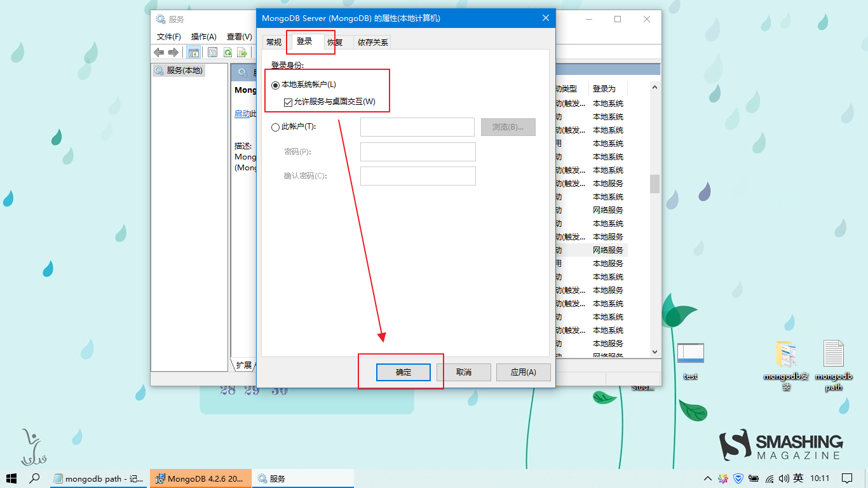Click the Services window gear title icon
Screen dimensions: 868x488
pyautogui.click(x=161, y=19)
